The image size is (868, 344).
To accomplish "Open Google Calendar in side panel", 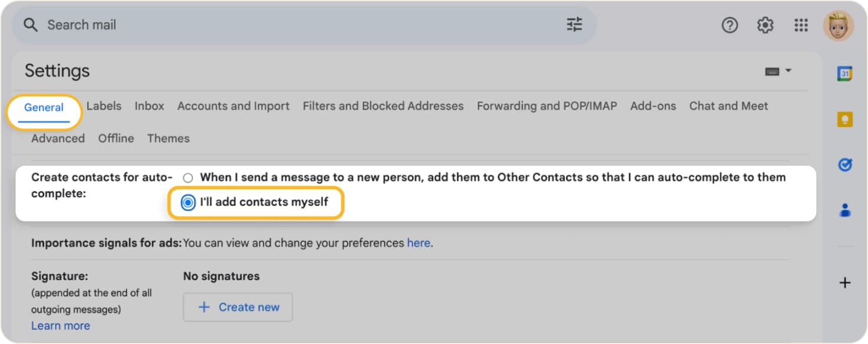I will (845, 74).
